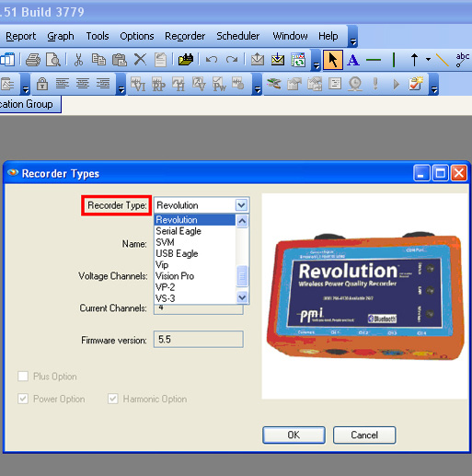Click the align left icon
This screenshot has width=472, height=476.
tap(63, 84)
